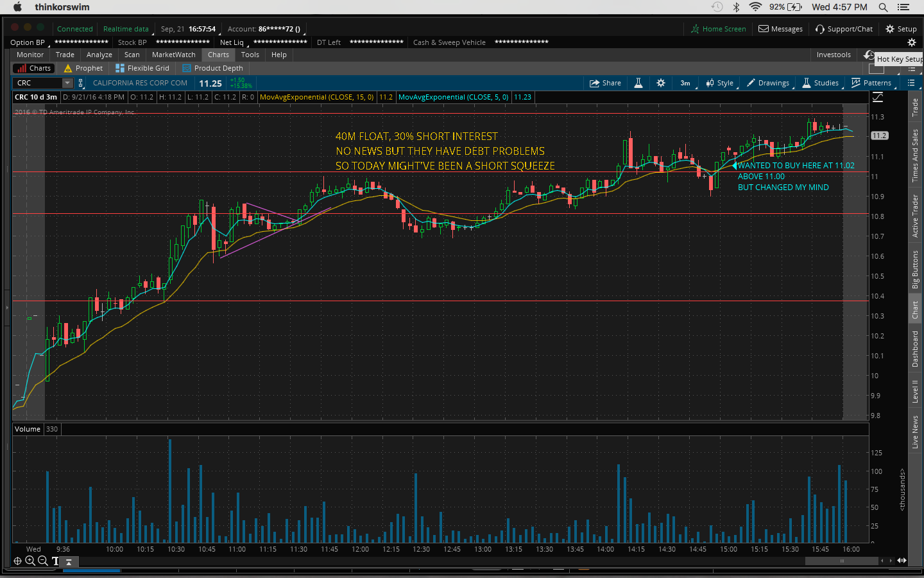Share the chart
The image size is (924, 578).
click(605, 83)
